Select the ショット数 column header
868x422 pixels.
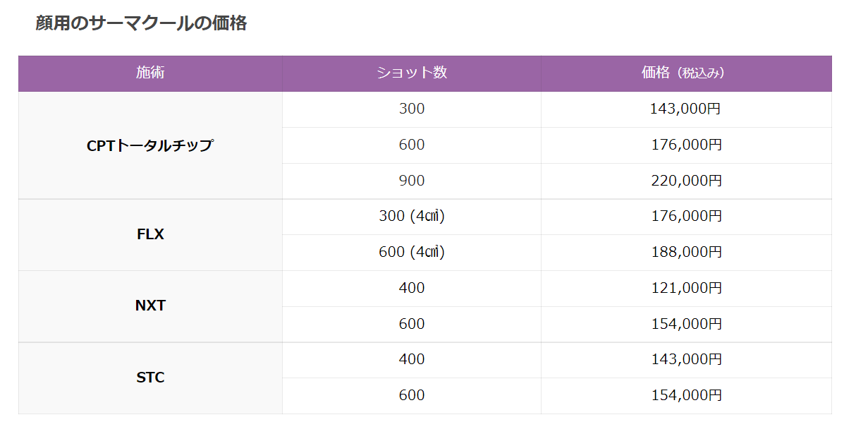pyautogui.click(x=412, y=73)
